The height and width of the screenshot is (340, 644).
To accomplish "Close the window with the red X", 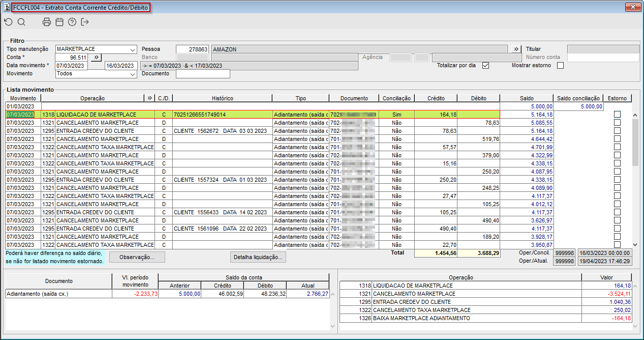I will point(633,7).
